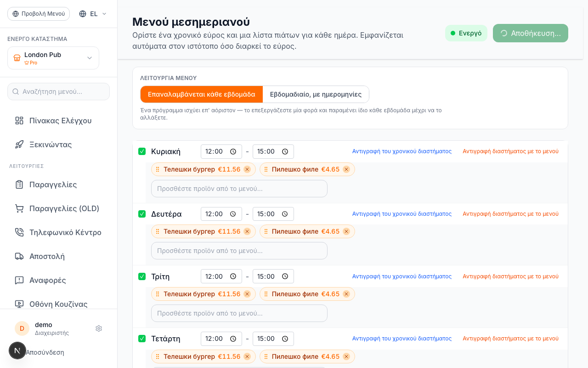Image resolution: width=588 pixels, height=368 pixels.
Task: Remove Телешки бургер from Τετάρτη
Action: point(247,356)
